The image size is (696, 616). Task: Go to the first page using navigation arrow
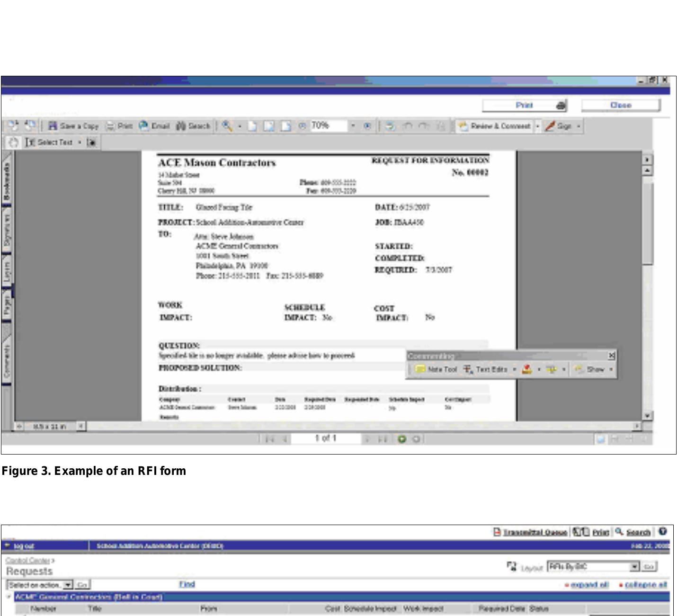[269, 439]
